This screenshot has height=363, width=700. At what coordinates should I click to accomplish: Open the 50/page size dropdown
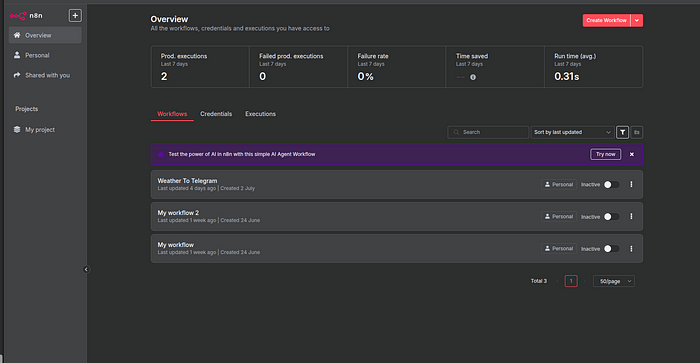coord(614,281)
